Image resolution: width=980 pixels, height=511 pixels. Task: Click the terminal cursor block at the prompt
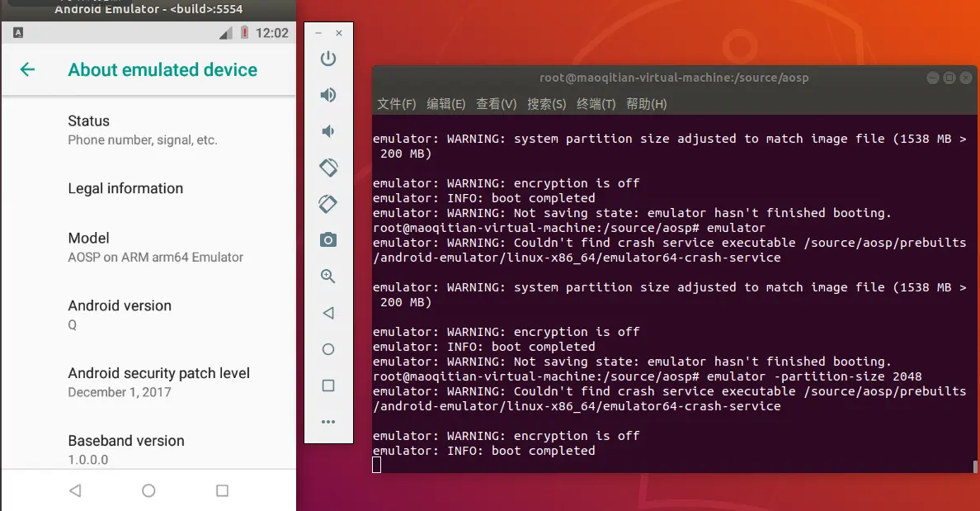coord(376,465)
